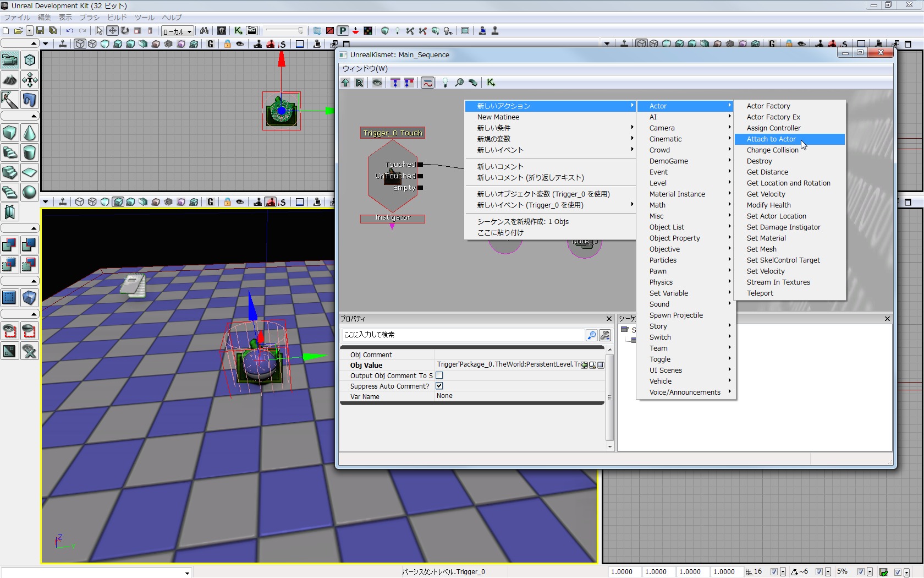Open Kismet with the K icon in the main toolbar

click(x=238, y=31)
